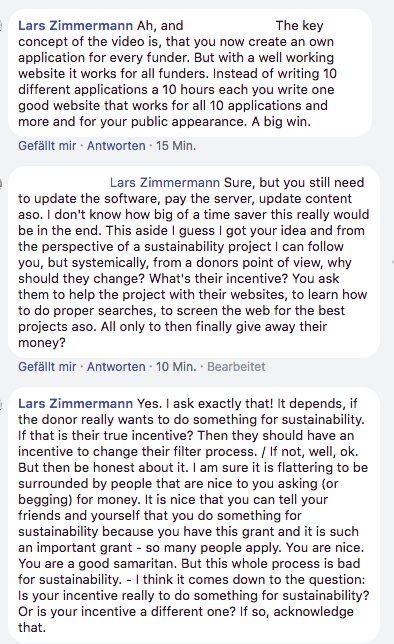Click the word "money?" ending the second comment
The image size is (394, 644).
click(41, 343)
